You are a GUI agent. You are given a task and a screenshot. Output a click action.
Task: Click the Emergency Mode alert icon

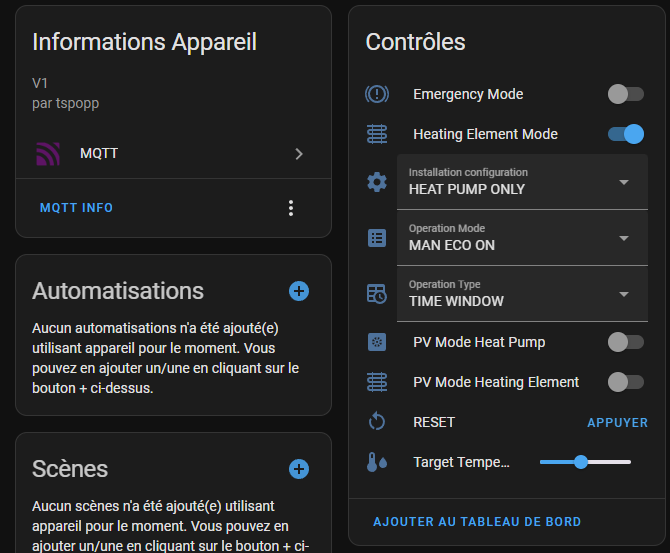click(377, 94)
